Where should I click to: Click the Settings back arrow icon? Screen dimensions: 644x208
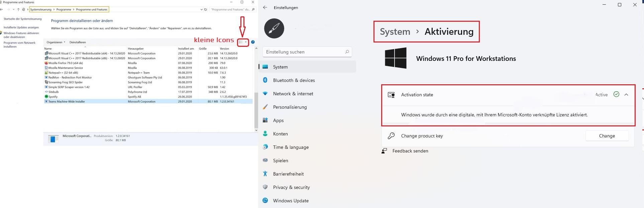[265, 7]
